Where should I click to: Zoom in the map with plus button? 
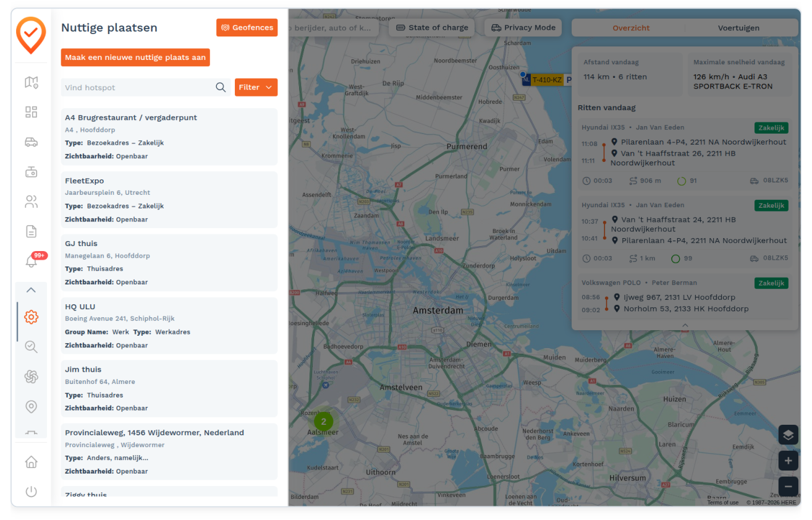click(x=788, y=461)
